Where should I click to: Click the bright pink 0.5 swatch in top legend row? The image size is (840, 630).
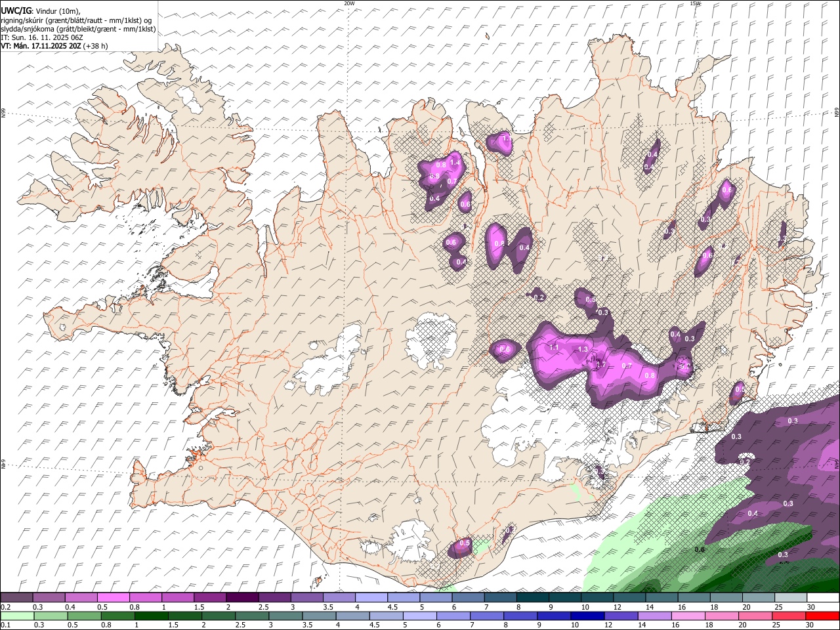tap(113, 598)
